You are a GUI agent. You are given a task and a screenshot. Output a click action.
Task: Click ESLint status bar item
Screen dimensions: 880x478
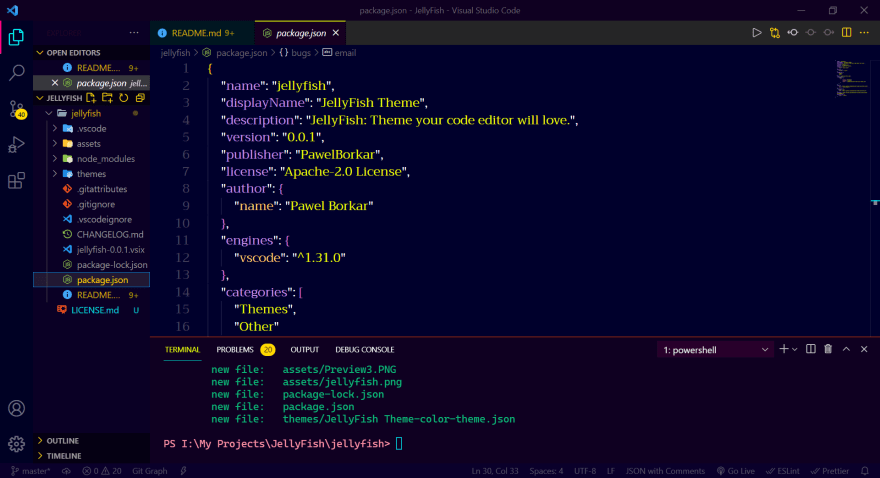click(x=783, y=471)
